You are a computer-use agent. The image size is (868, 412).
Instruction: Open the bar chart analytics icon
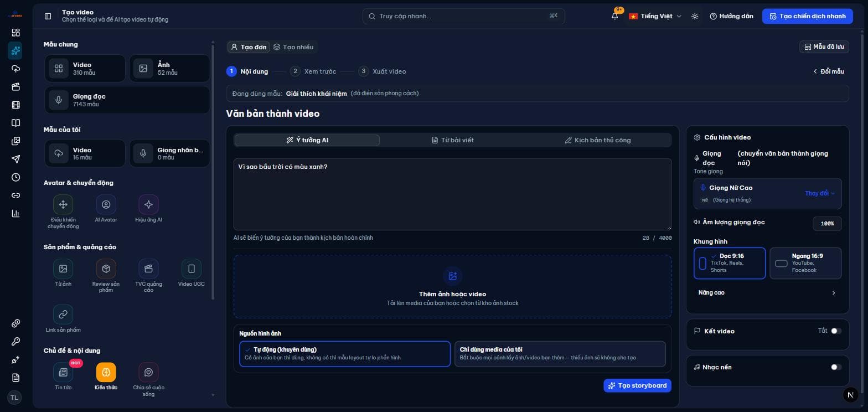point(15,213)
